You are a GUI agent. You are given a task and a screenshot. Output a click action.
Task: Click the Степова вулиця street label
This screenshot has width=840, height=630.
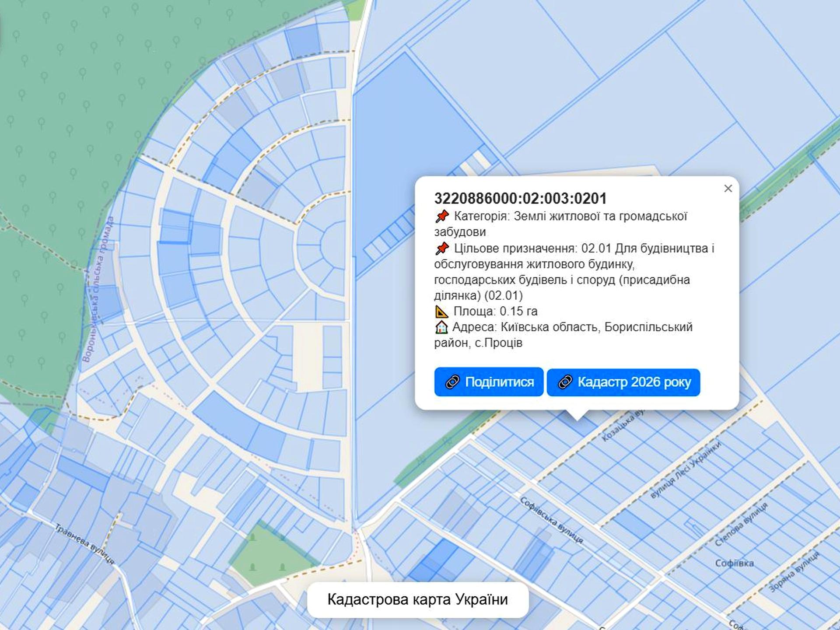point(741,524)
